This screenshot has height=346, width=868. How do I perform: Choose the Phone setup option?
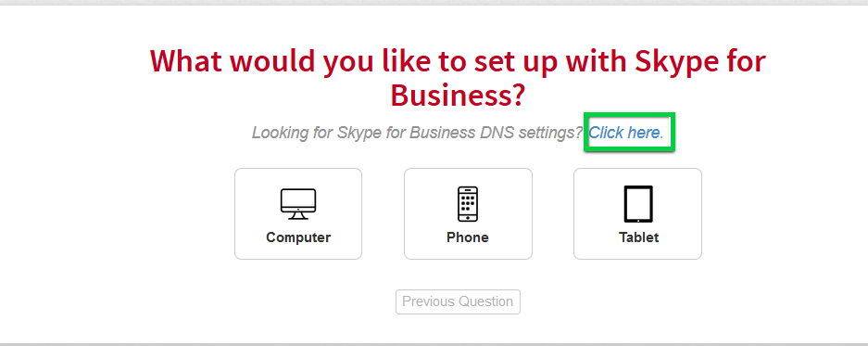[468, 213]
